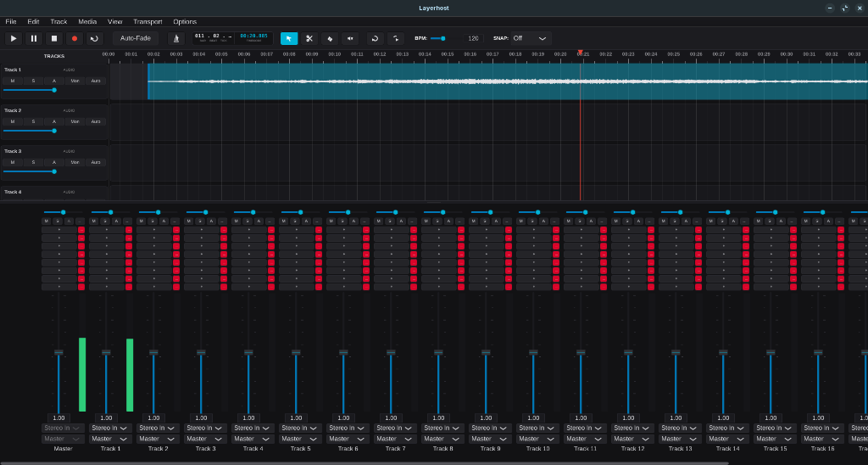Open the more options button on Master strip

(81, 221)
